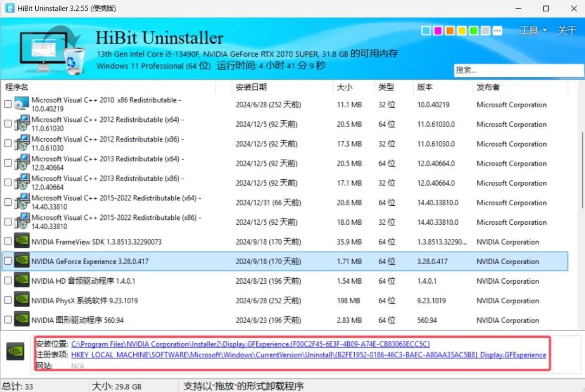The height and width of the screenshot is (392, 585).
Task: Open the 注册表项 HKEY_LOCAL_MACHINE link
Action: (309, 355)
